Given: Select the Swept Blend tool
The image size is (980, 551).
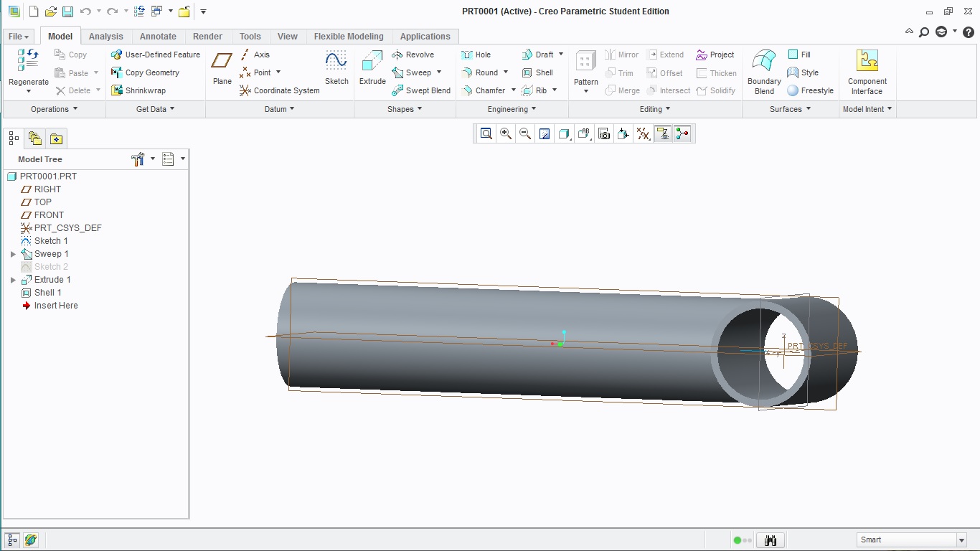Looking at the screenshot, I should point(421,90).
